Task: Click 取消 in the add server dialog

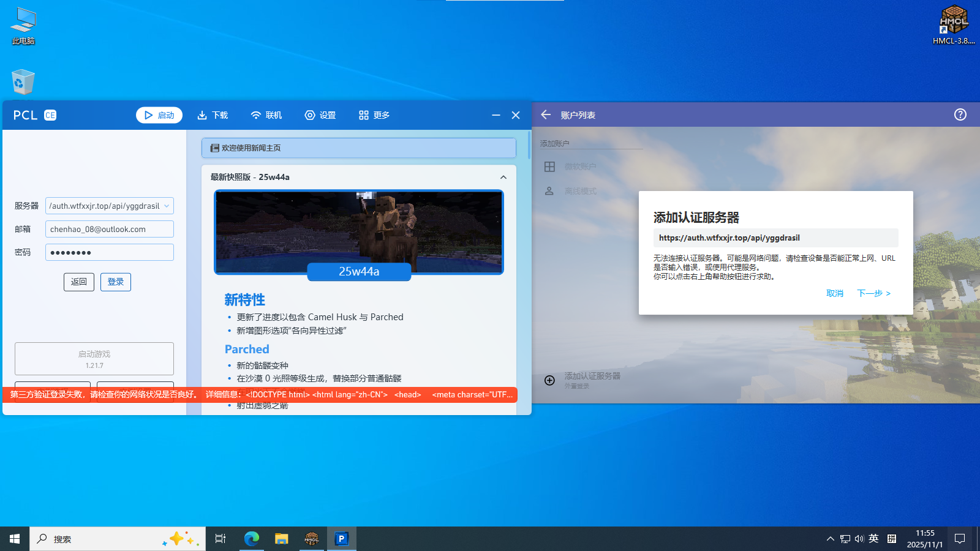Action: (x=834, y=293)
